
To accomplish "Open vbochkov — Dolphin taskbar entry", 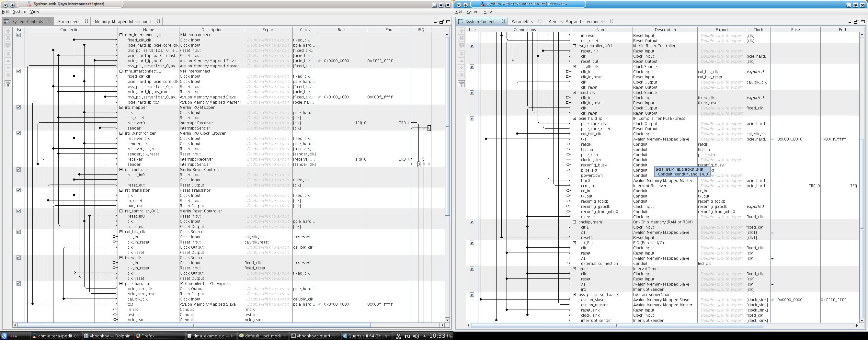I will [108, 335].
